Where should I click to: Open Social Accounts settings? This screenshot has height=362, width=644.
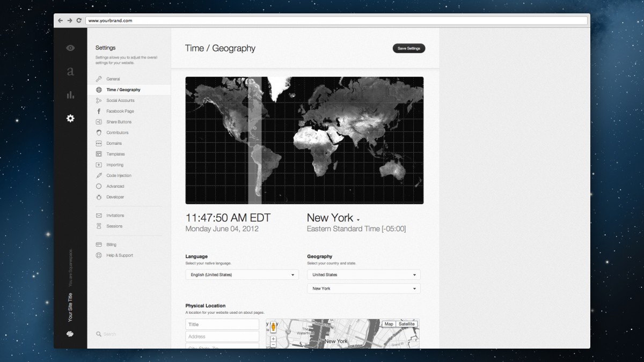120,100
